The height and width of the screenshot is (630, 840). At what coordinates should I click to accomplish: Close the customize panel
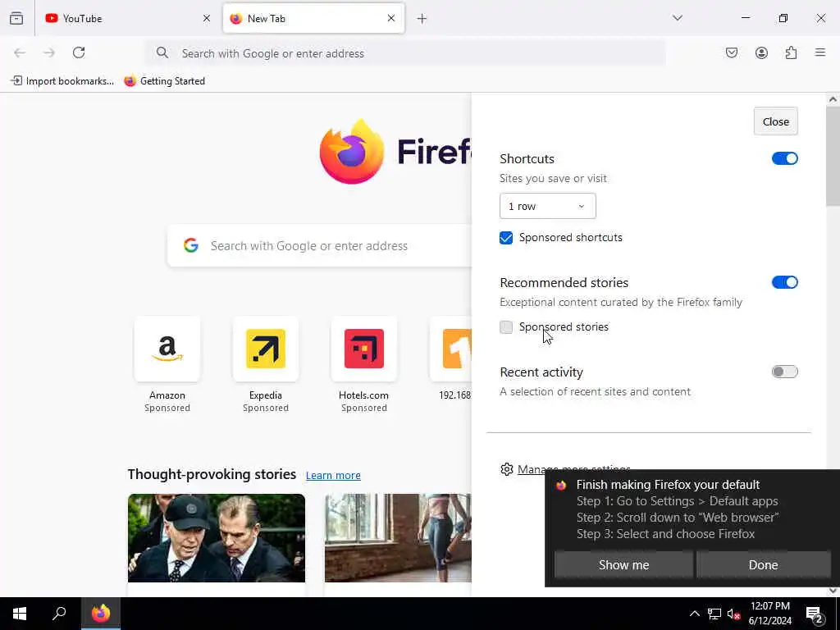tap(775, 121)
